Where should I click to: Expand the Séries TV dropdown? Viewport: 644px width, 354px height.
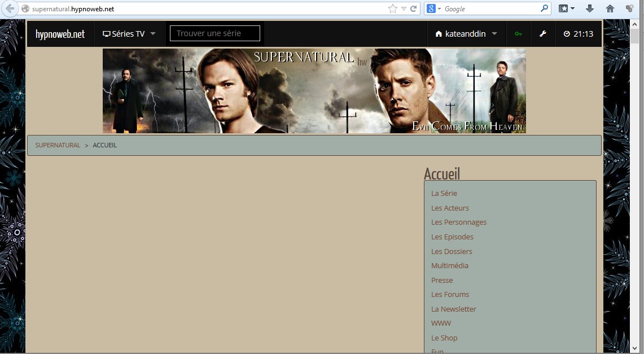[129, 34]
